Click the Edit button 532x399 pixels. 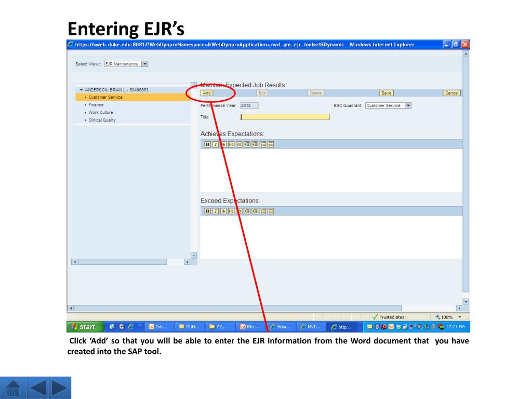point(262,93)
